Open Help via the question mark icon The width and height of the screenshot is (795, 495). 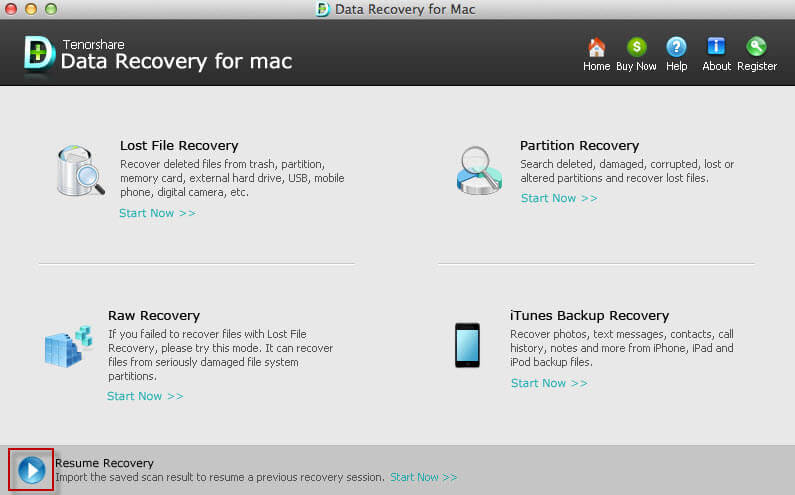[676, 47]
